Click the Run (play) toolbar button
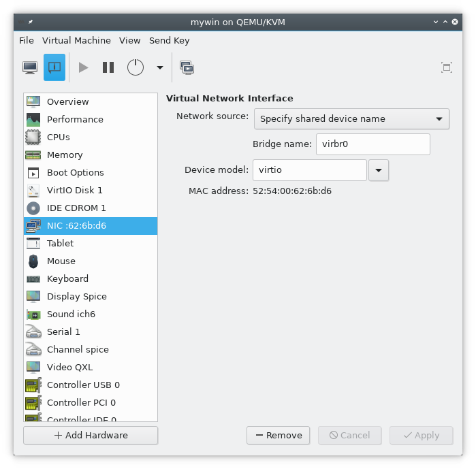The width and height of the screenshot is (476, 469). 83,67
